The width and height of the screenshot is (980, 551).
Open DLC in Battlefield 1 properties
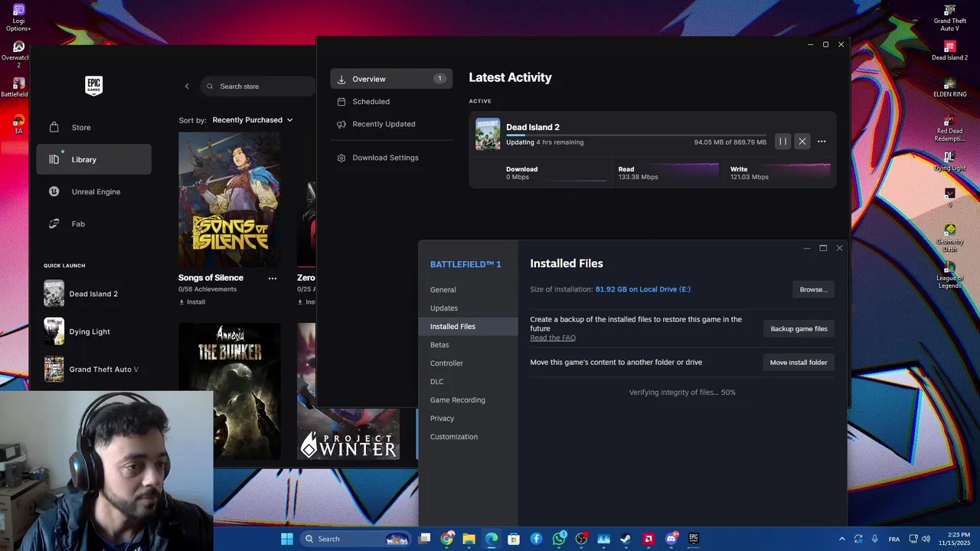469,382
